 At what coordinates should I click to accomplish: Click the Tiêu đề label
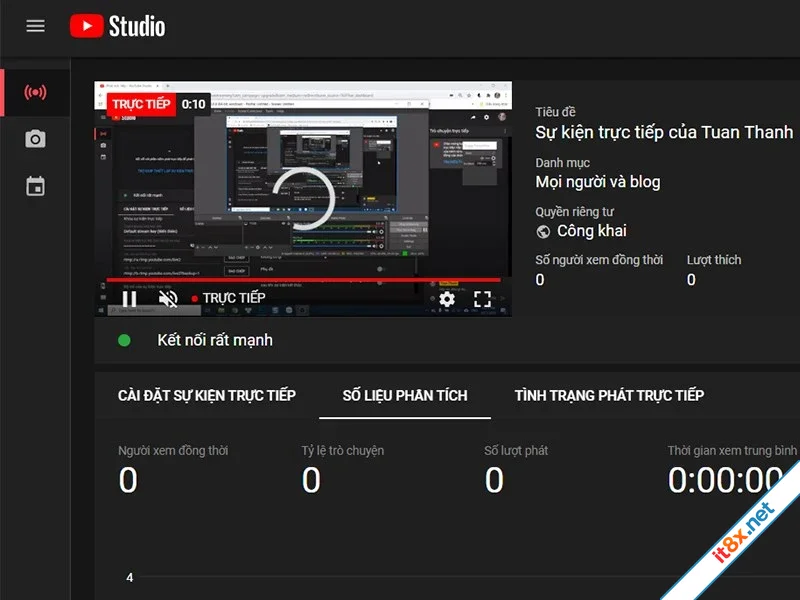(x=555, y=112)
